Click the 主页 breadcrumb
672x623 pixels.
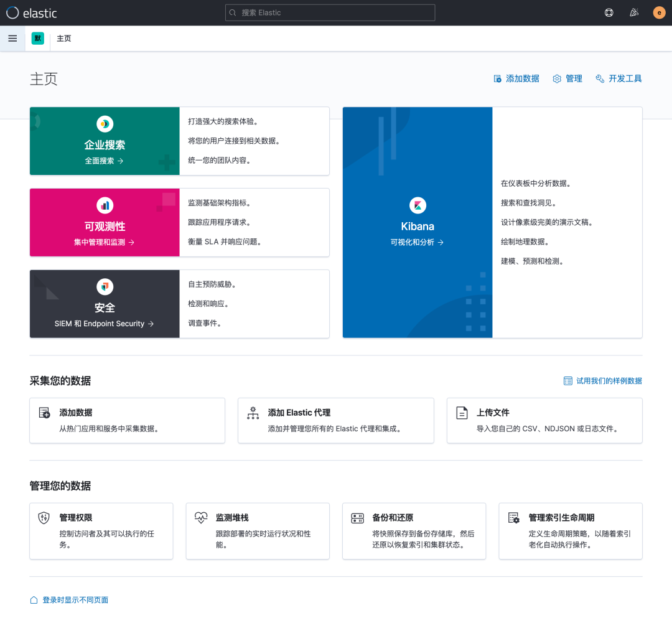(x=64, y=39)
